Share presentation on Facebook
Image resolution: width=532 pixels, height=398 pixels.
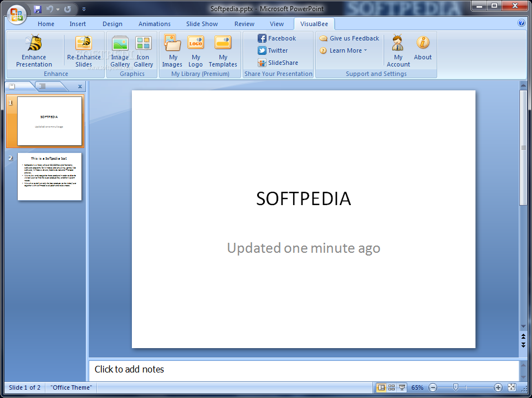point(277,38)
